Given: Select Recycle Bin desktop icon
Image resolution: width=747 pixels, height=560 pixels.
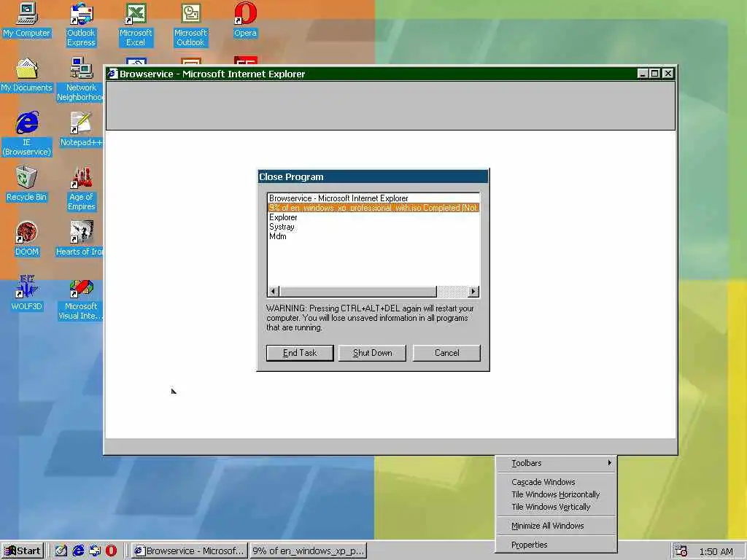Looking at the screenshot, I should point(27,184).
